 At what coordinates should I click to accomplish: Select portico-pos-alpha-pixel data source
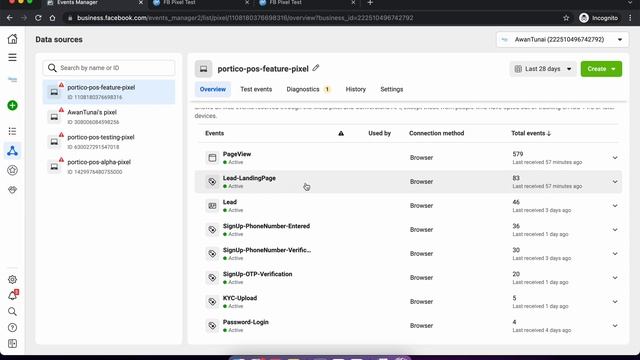pos(109,167)
